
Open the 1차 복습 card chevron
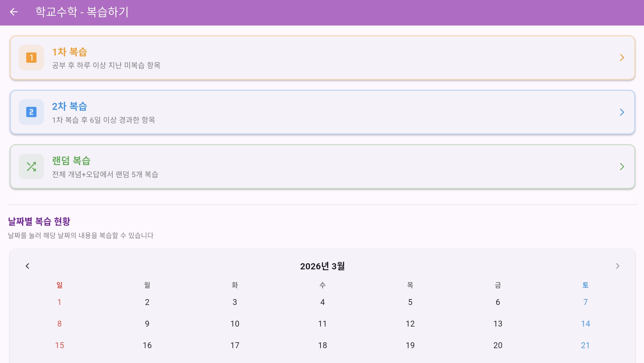click(622, 58)
